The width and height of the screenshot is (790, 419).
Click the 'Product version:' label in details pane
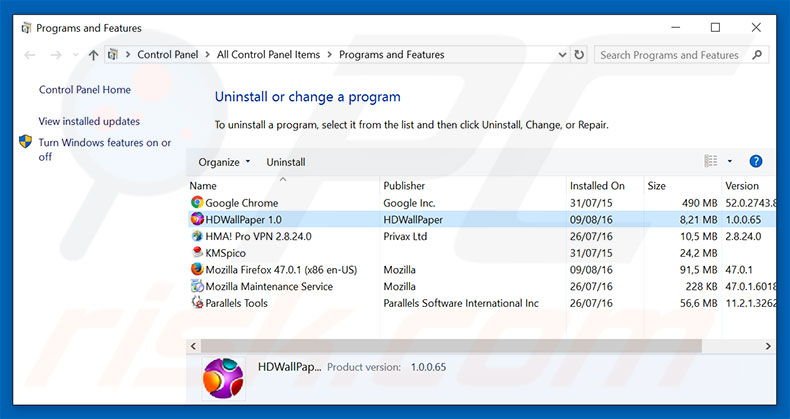[364, 367]
